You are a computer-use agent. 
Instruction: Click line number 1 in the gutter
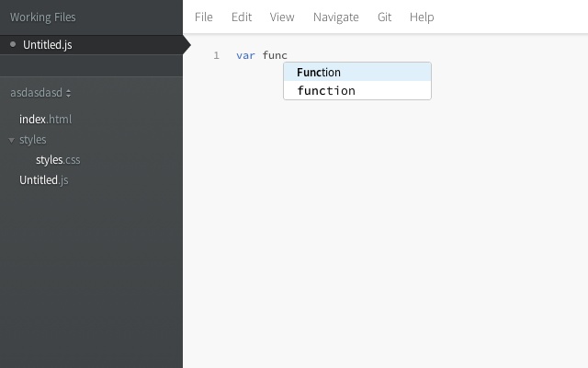(x=216, y=55)
